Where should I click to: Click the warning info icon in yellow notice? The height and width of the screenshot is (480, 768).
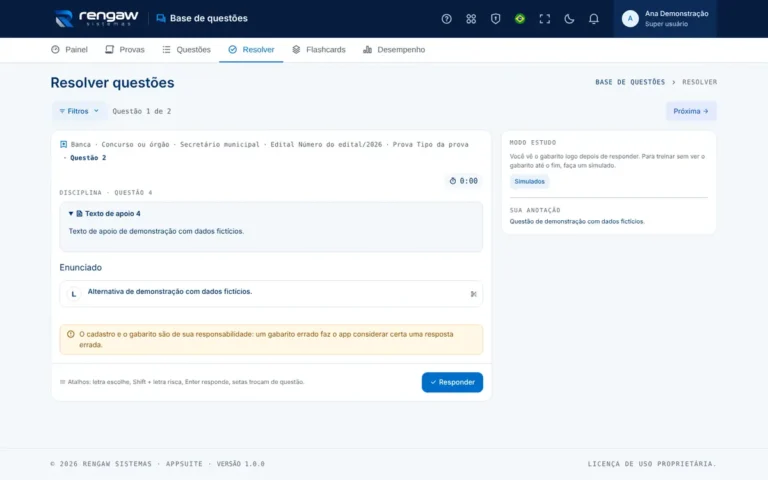coord(71,334)
